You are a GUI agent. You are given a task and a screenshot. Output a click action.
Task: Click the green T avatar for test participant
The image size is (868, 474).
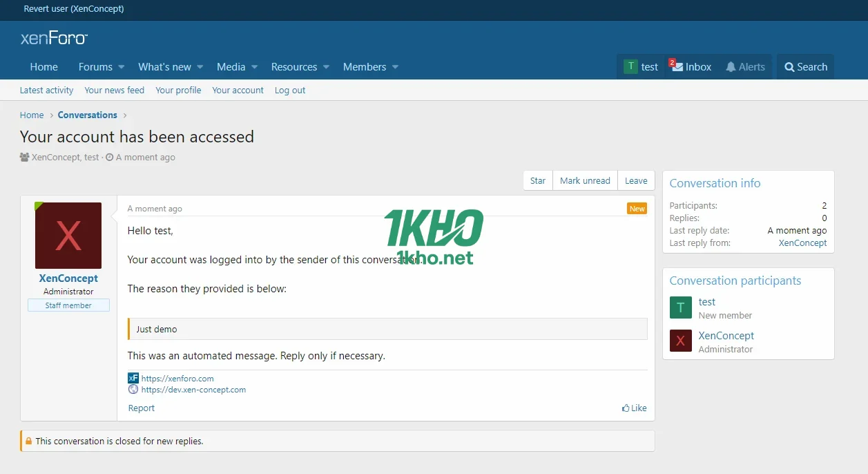point(680,307)
